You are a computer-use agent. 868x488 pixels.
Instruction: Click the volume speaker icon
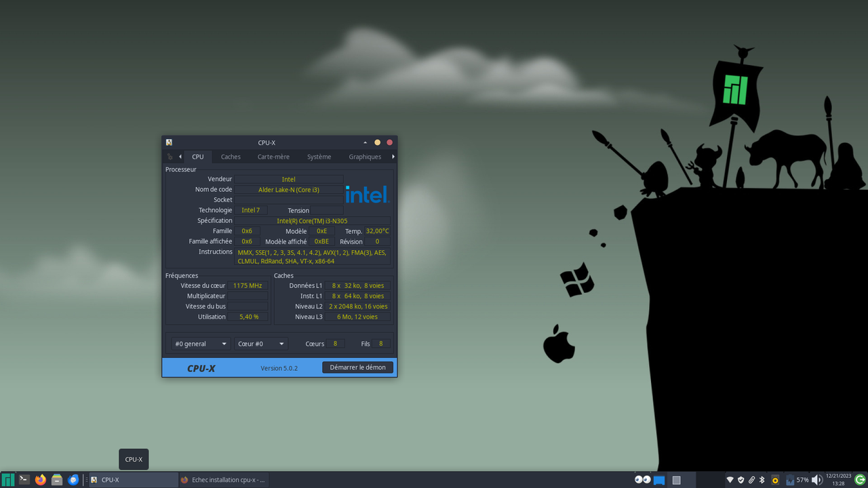[817, 480]
